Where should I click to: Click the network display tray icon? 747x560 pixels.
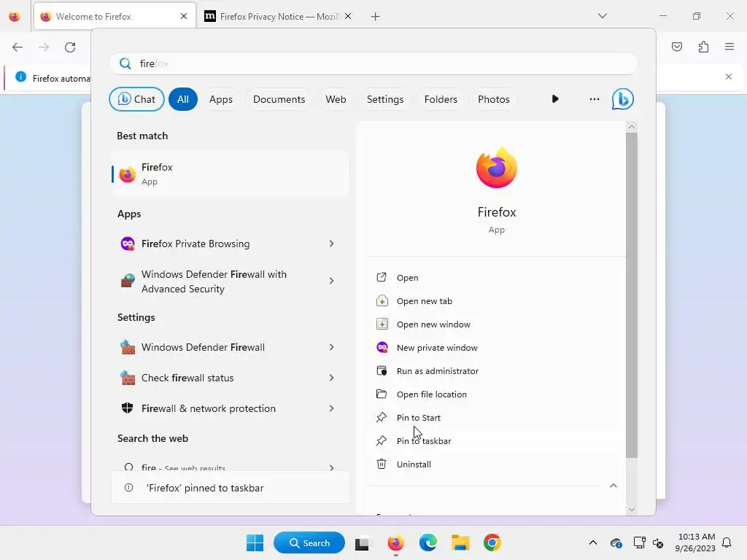639,542
